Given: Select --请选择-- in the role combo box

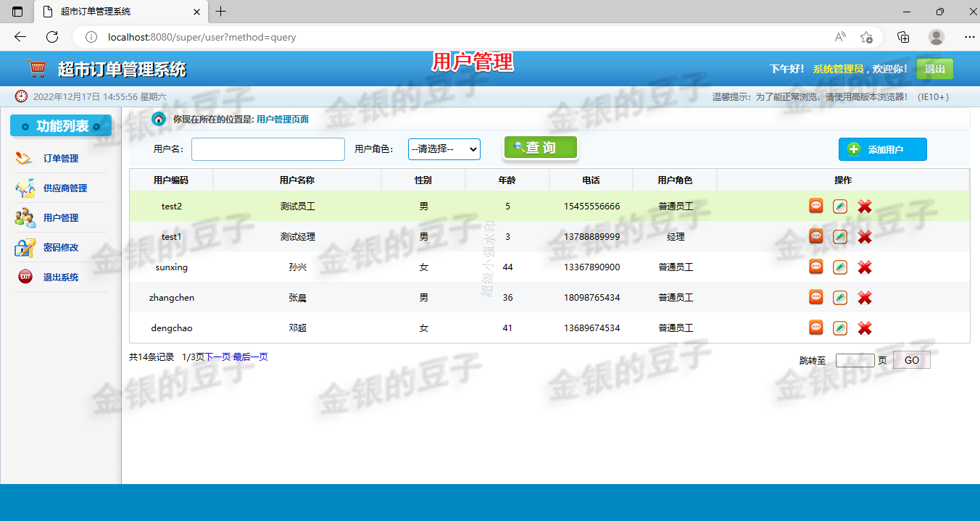Looking at the screenshot, I should 444,149.
